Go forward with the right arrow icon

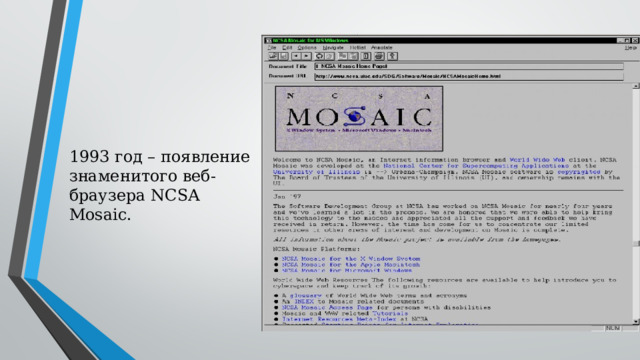[x=307, y=56]
